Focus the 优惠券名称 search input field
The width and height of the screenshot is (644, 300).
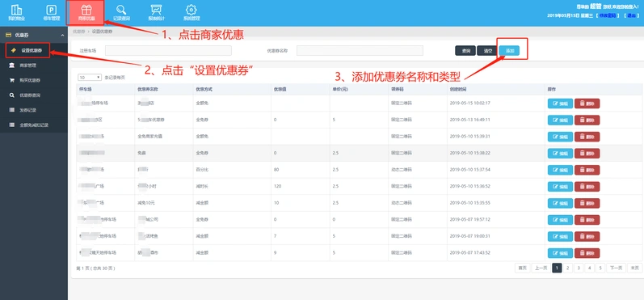(x=360, y=51)
